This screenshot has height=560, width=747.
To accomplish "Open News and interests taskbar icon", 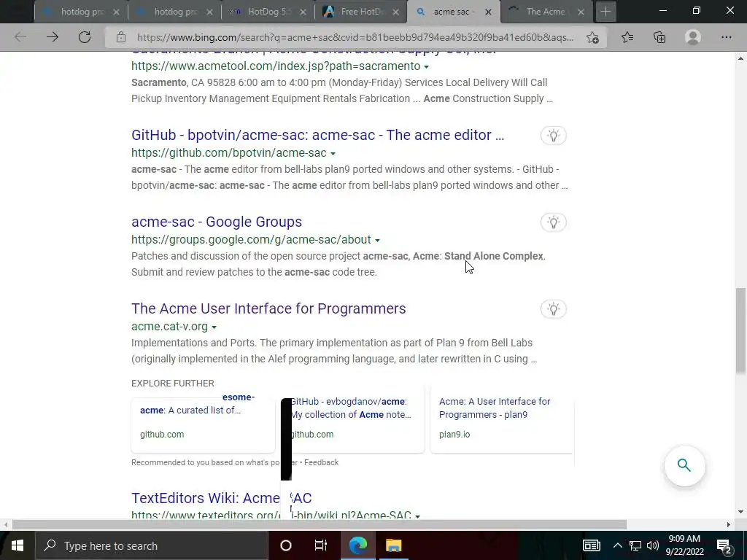I will point(591,545).
